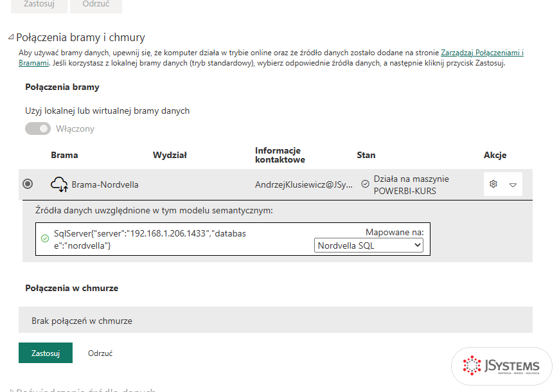Click the greyed-out Zastosuj button at top
Image resolution: width=559 pixels, height=392 pixels.
point(39,6)
